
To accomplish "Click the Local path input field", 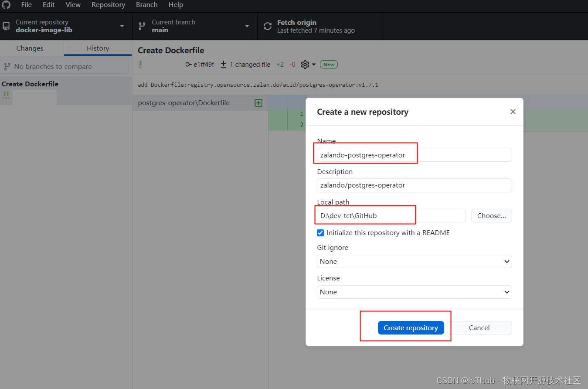I will [x=391, y=215].
